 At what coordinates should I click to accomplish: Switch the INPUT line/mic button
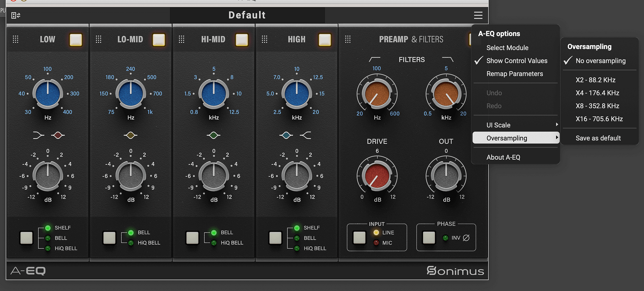pyautogui.click(x=359, y=238)
